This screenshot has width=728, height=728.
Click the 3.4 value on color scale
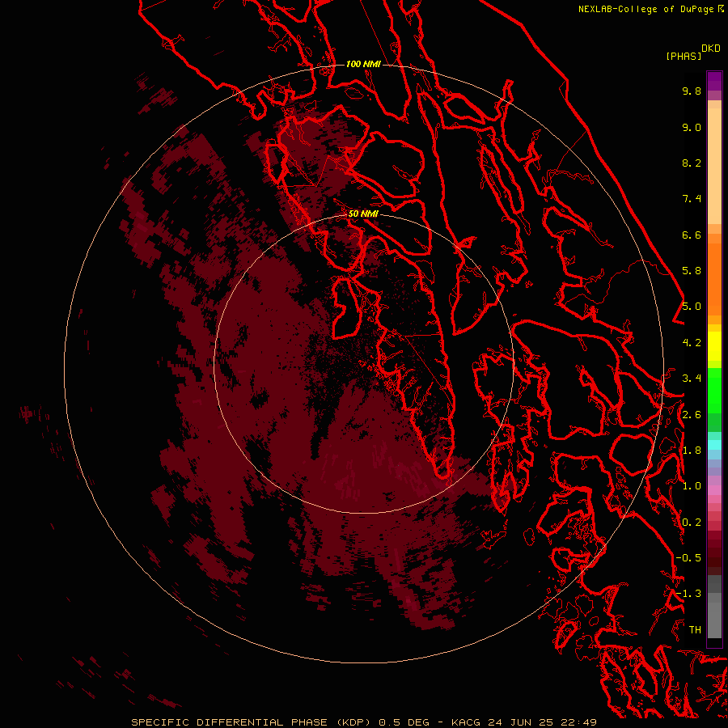(x=692, y=379)
